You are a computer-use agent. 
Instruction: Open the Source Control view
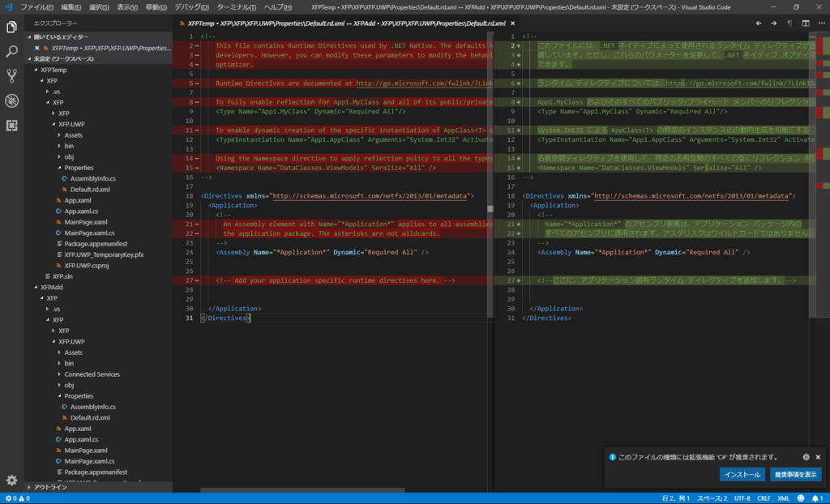click(11, 75)
